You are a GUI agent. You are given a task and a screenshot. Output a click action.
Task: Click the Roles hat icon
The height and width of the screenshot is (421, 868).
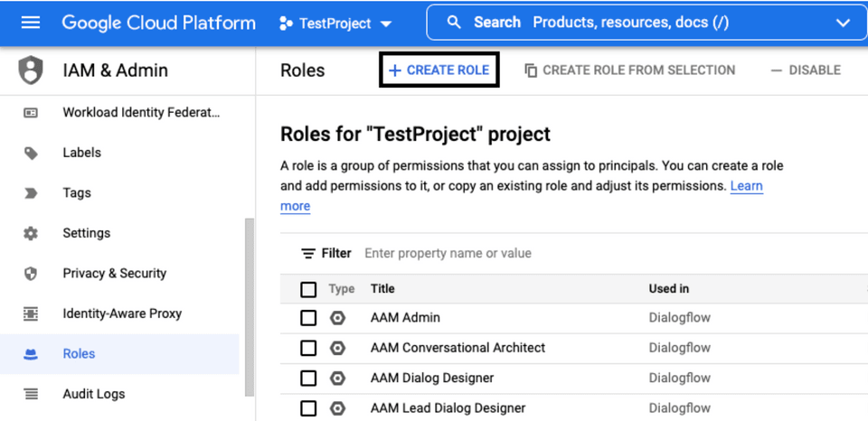(x=31, y=355)
